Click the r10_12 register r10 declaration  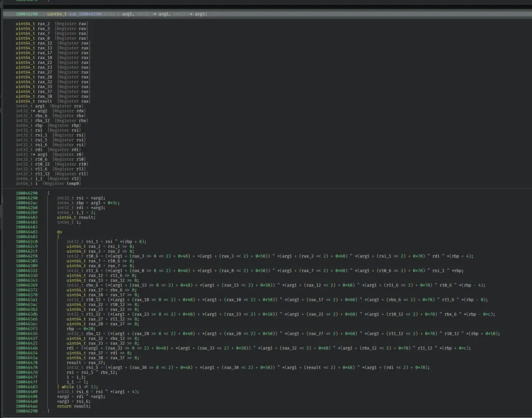(52, 164)
